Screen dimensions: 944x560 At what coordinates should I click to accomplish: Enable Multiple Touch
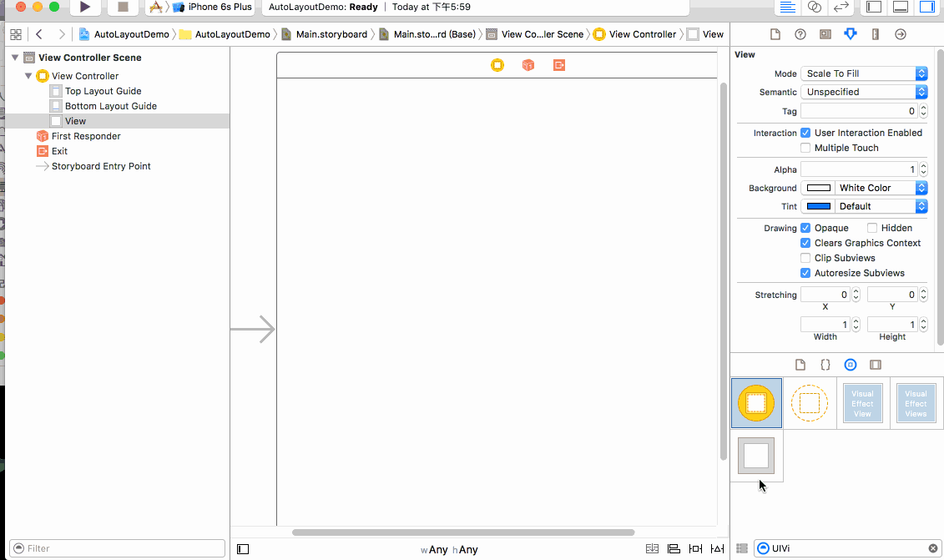pyautogui.click(x=805, y=148)
